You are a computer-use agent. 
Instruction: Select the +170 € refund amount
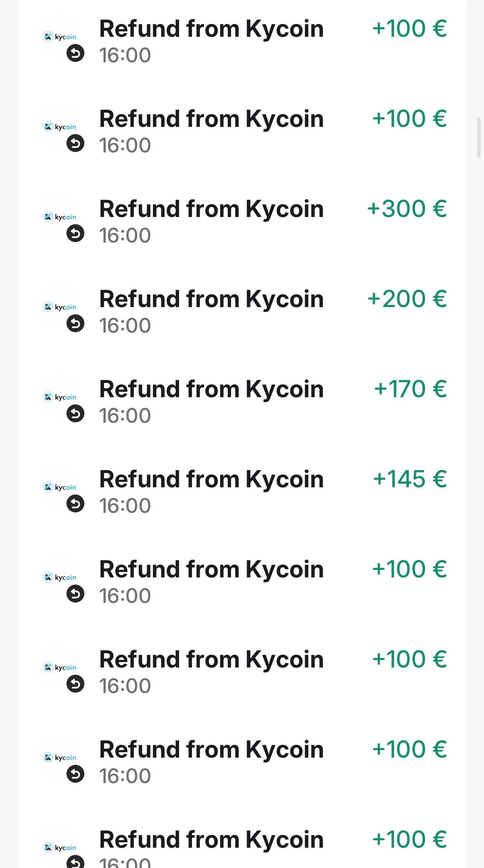click(410, 389)
